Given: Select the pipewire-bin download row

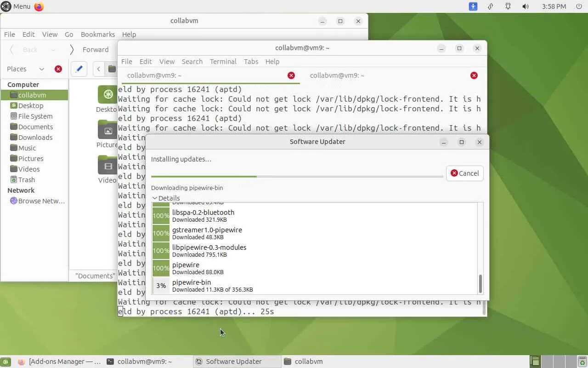Looking at the screenshot, I should click(315, 286).
